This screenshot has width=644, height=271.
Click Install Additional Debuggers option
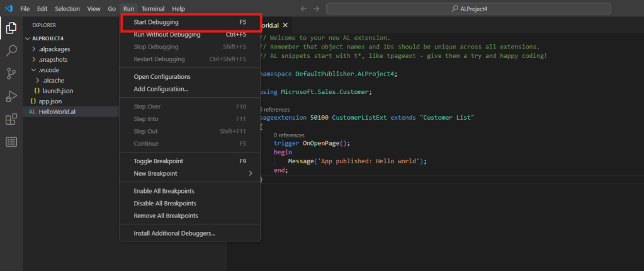[174, 233]
